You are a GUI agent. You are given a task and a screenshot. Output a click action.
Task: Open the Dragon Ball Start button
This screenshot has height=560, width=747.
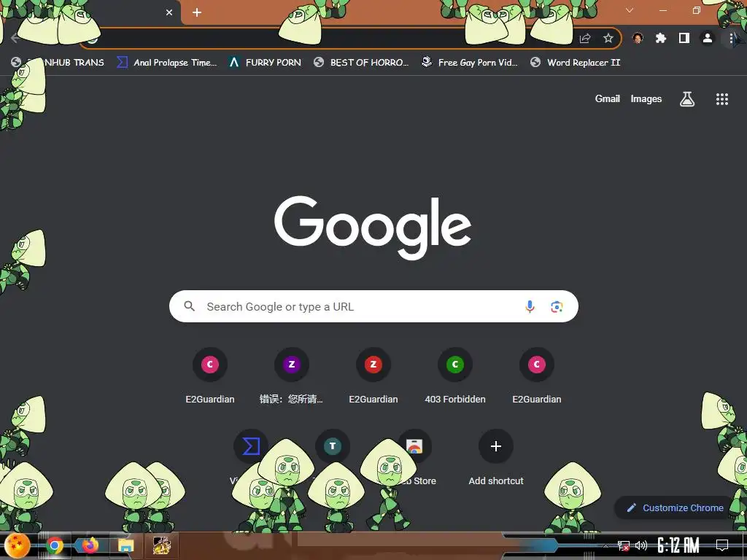pos(18,545)
